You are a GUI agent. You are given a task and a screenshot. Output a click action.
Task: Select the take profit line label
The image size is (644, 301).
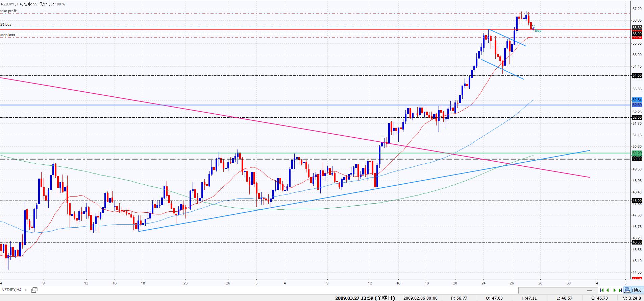tap(8, 11)
